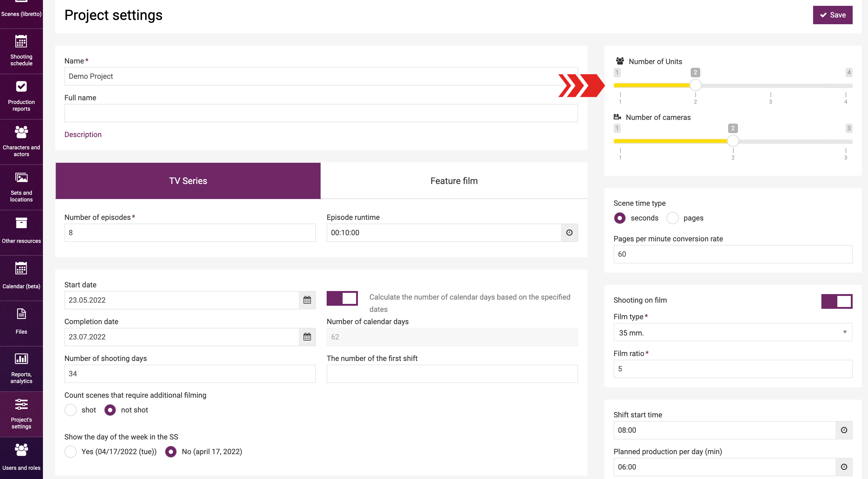Click clock icon for Planned production per day
This screenshot has height=479, width=868.
844,467
